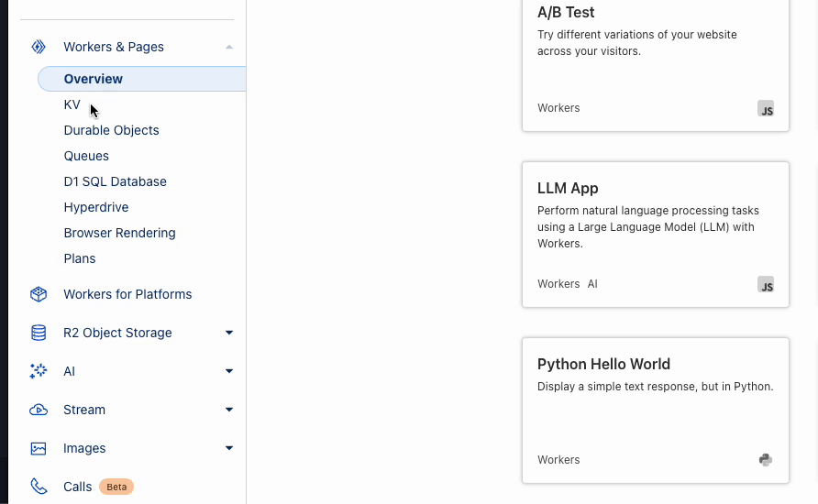The width and height of the screenshot is (818, 504).
Task: Collapse the Workers & Pages section arrow
Action: pyautogui.click(x=229, y=47)
